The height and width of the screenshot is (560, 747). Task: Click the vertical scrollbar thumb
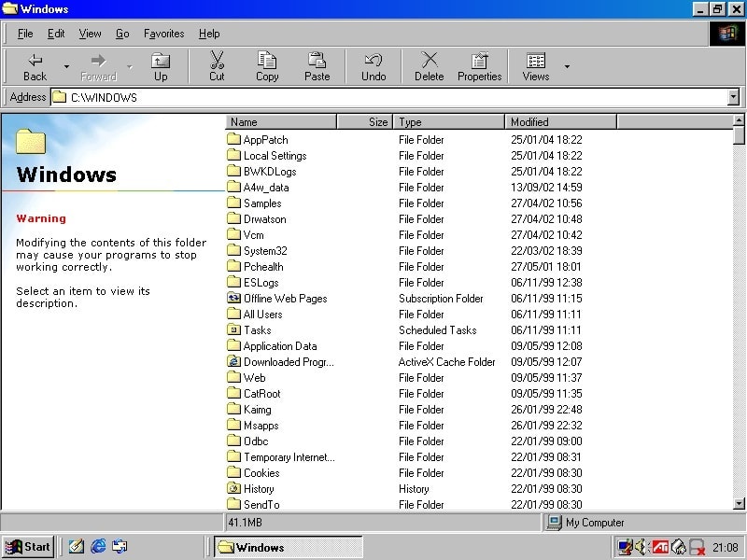point(739,134)
